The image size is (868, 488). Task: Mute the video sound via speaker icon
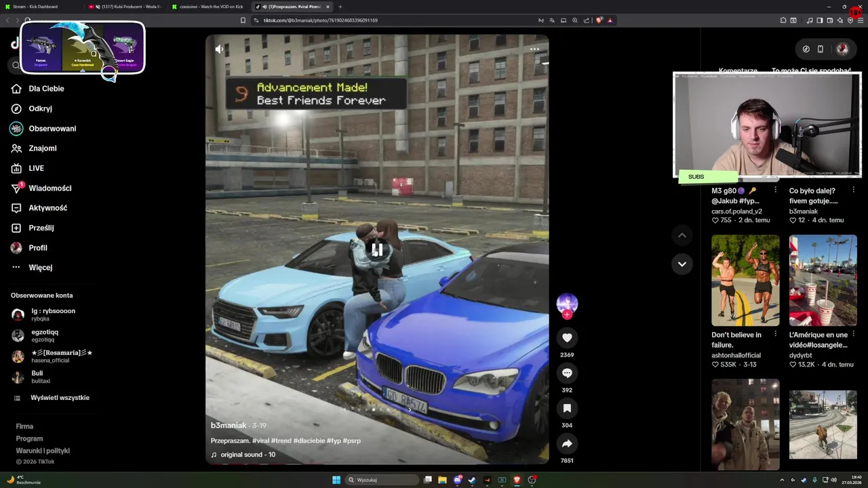point(219,49)
